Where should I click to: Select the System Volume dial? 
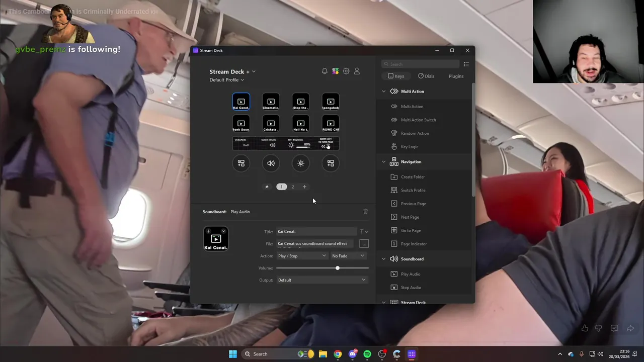pyautogui.click(x=271, y=163)
